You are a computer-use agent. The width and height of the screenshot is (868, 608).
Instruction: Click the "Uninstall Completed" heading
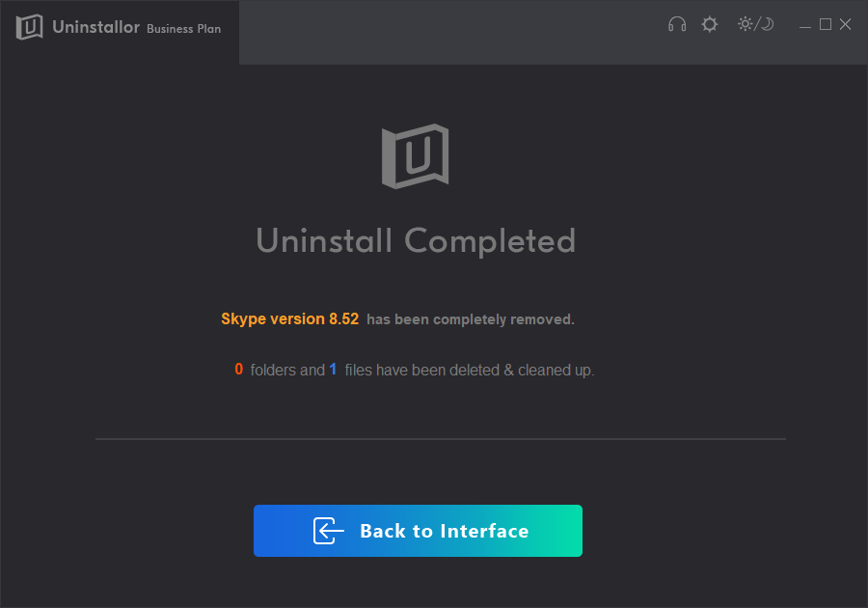click(416, 241)
